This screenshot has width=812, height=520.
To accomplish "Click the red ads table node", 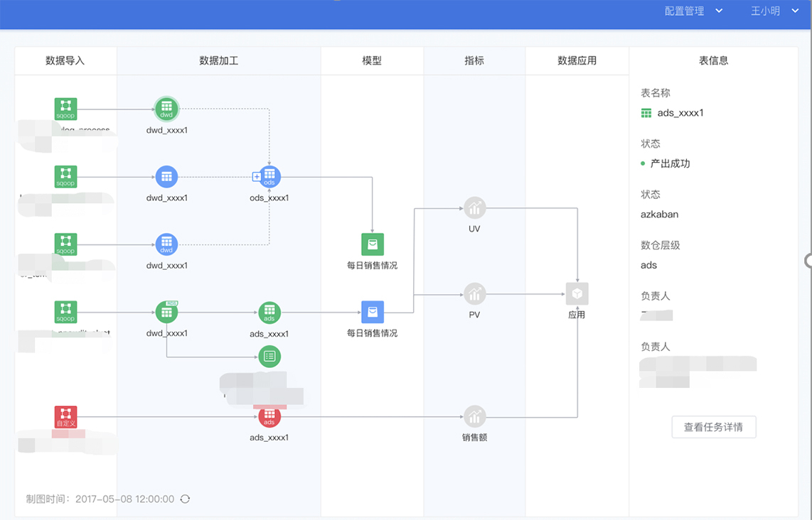I will [269, 417].
